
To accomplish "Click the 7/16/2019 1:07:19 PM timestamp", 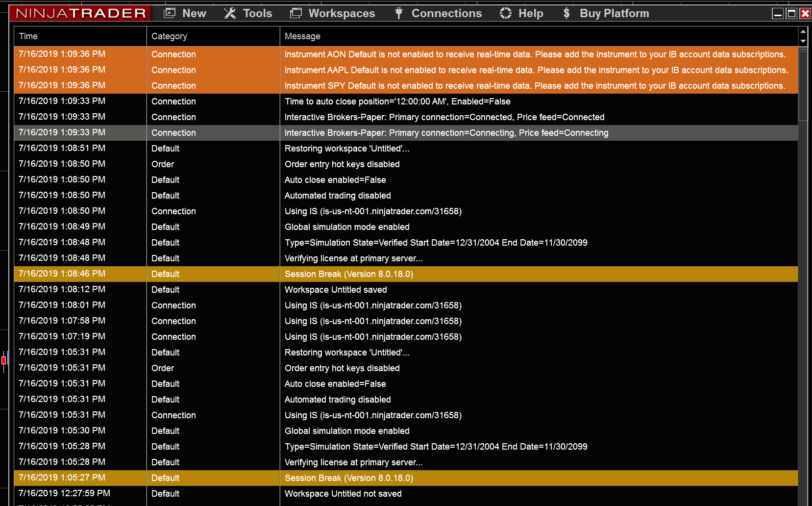I will pos(62,336).
